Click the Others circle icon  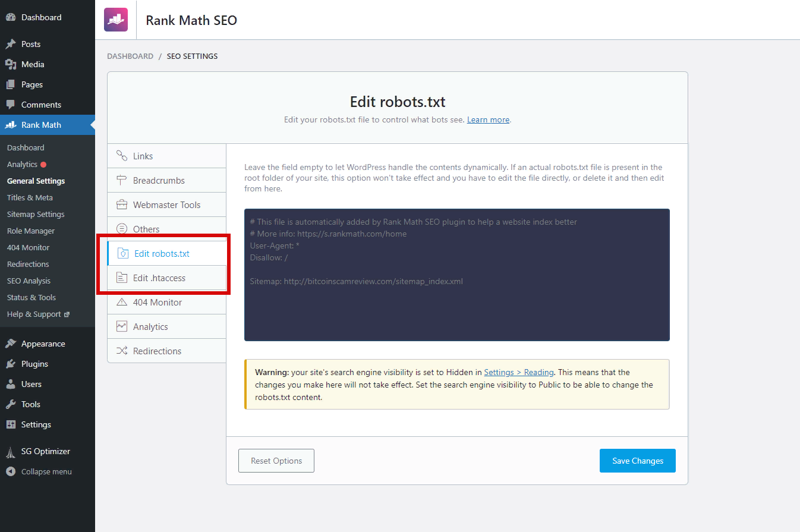122,229
